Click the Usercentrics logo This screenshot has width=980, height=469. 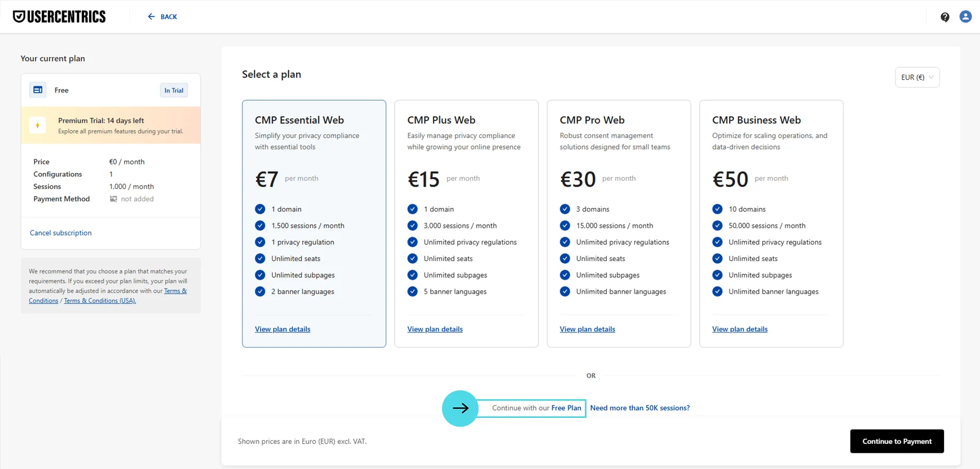click(59, 17)
